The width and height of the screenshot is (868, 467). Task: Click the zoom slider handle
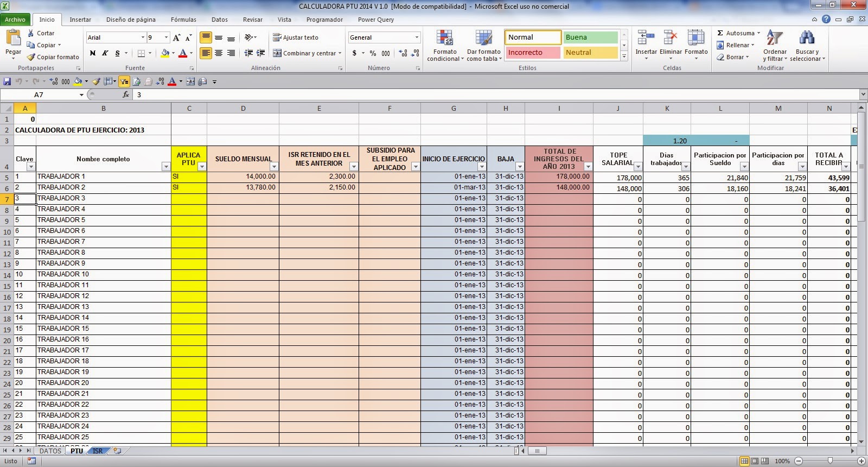830,461
